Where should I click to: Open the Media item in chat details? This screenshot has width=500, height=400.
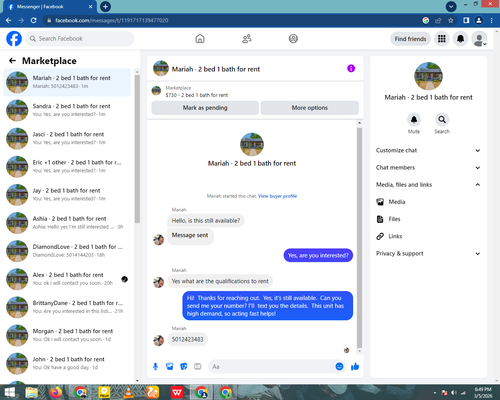click(428, 202)
